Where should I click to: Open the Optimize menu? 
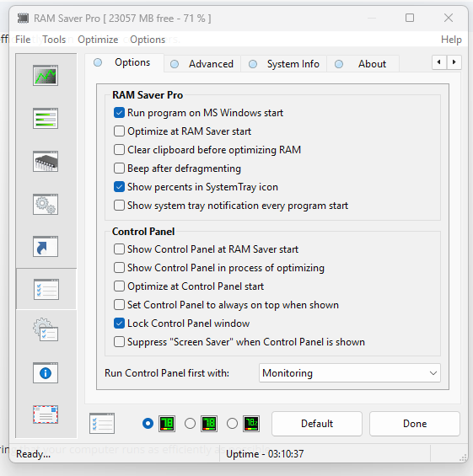(98, 40)
